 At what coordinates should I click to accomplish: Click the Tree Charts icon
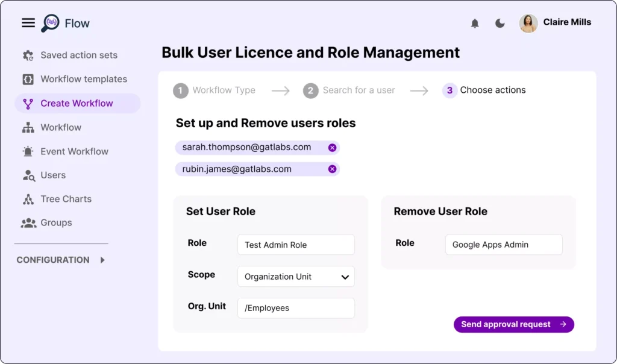pos(28,199)
